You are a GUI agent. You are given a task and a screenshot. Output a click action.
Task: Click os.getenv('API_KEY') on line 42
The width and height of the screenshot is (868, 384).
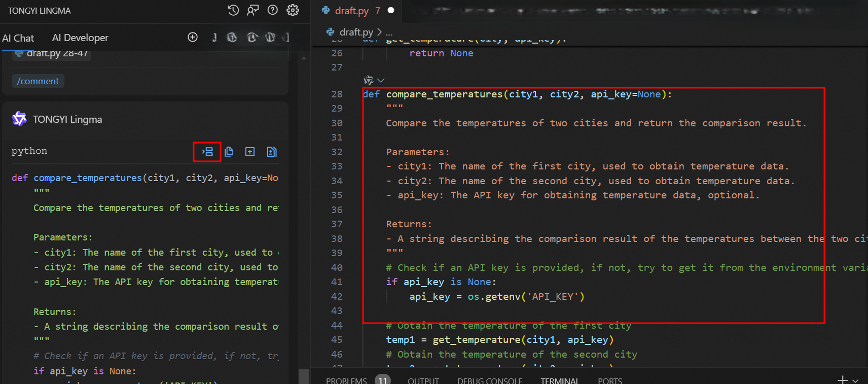coord(526,296)
